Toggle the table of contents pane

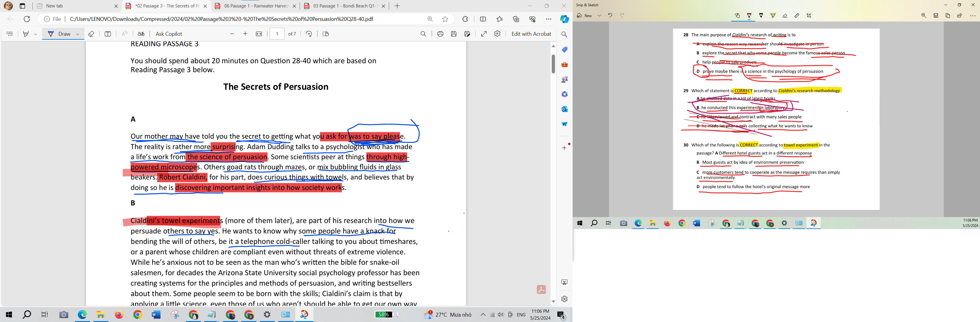click(10, 34)
